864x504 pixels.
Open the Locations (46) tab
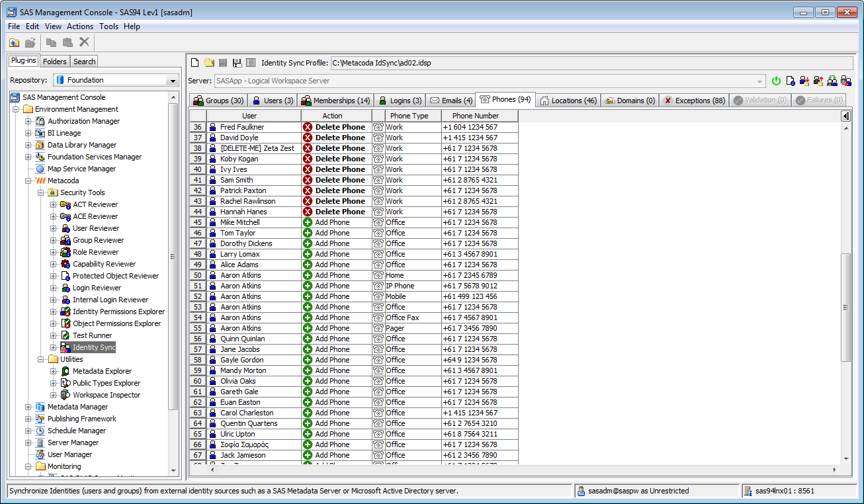(x=568, y=101)
